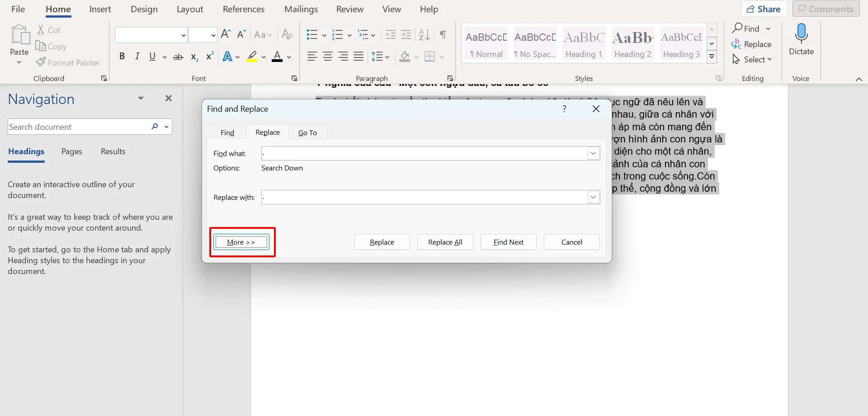Image resolution: width=868 pixels, height=416 pixels.
Task: Toggle Subscript formatting
Action: 194,57
